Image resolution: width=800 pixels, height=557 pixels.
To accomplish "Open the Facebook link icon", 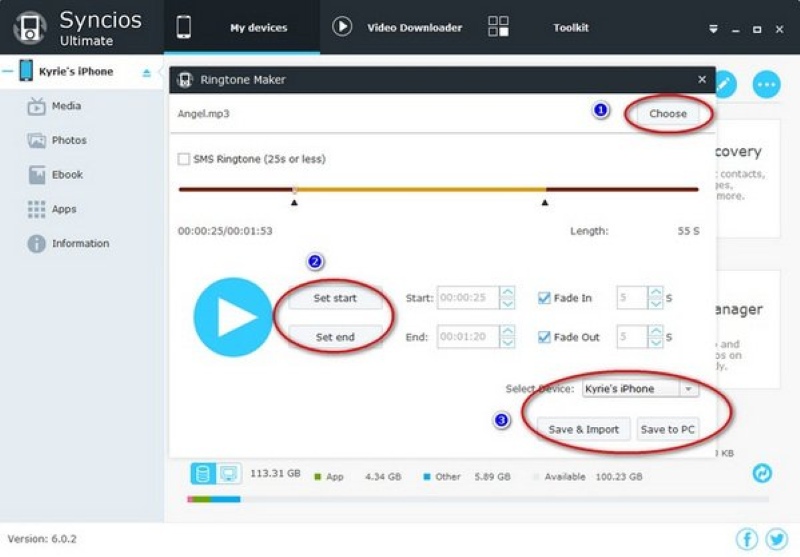I will click(747, 539).
